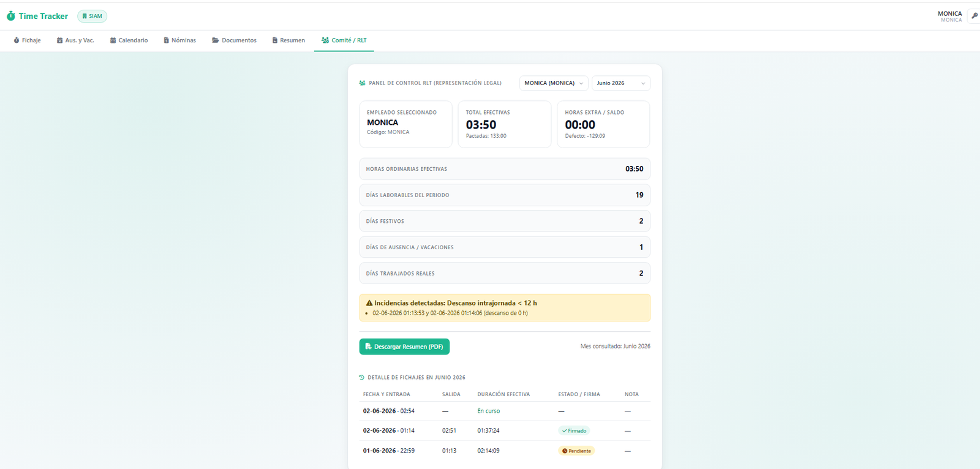Click the entry 02-06-2026 - 02:54
The width and height of the screenshot is (980, 469).
click(388, 411)
